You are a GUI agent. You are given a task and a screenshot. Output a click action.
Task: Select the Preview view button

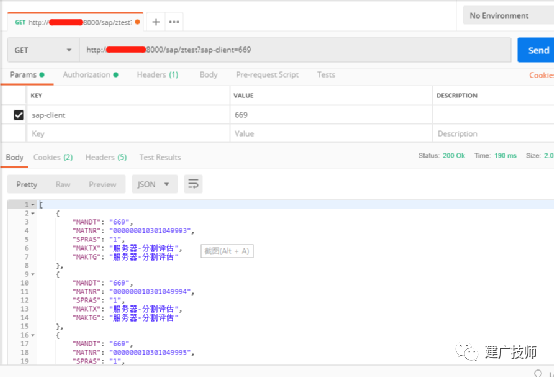[x=102, y=184]
